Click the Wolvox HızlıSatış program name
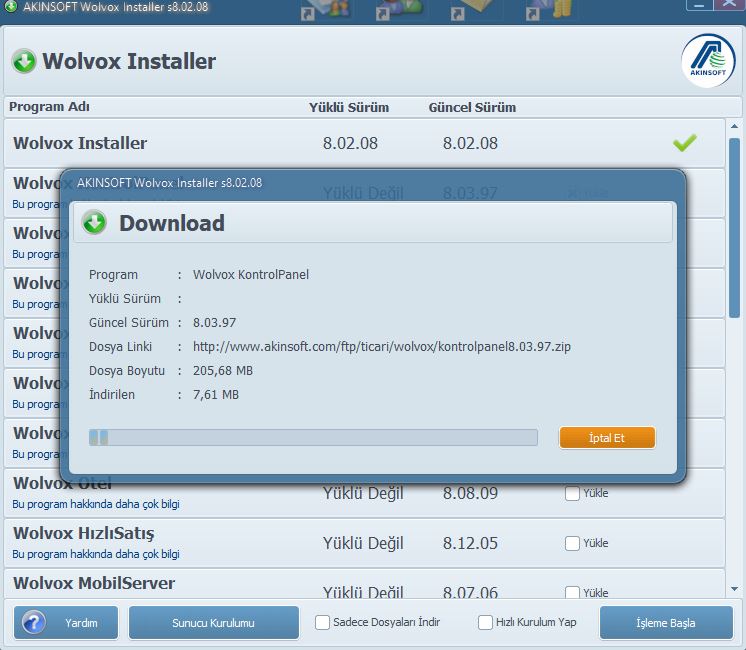Screen dimensions: 746x650 [x=83, y=533]
